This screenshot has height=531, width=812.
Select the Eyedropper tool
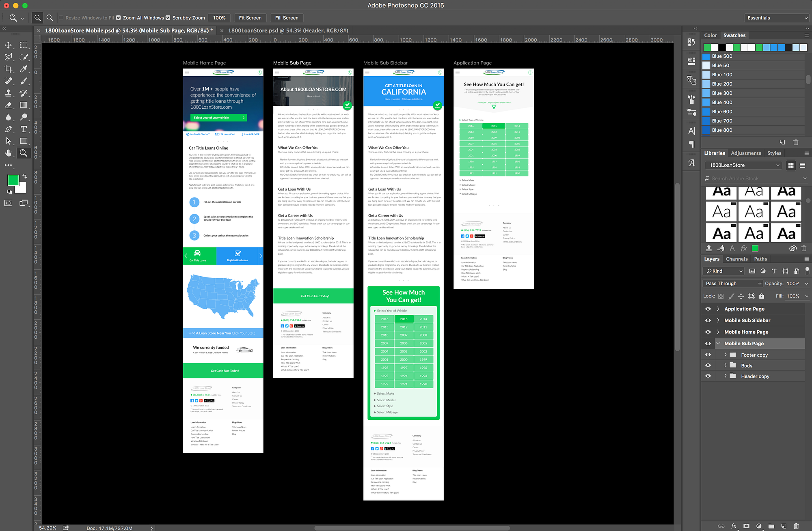(24, 69)
